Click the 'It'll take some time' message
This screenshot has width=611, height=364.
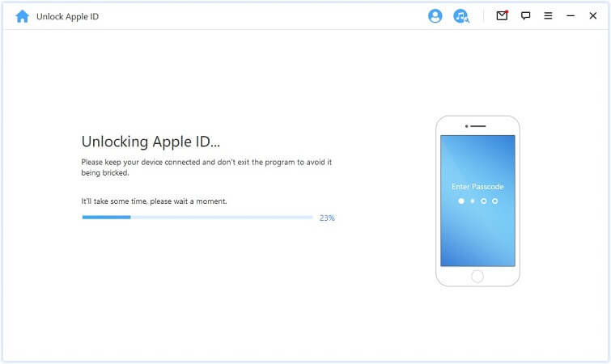tap(154, 201)
